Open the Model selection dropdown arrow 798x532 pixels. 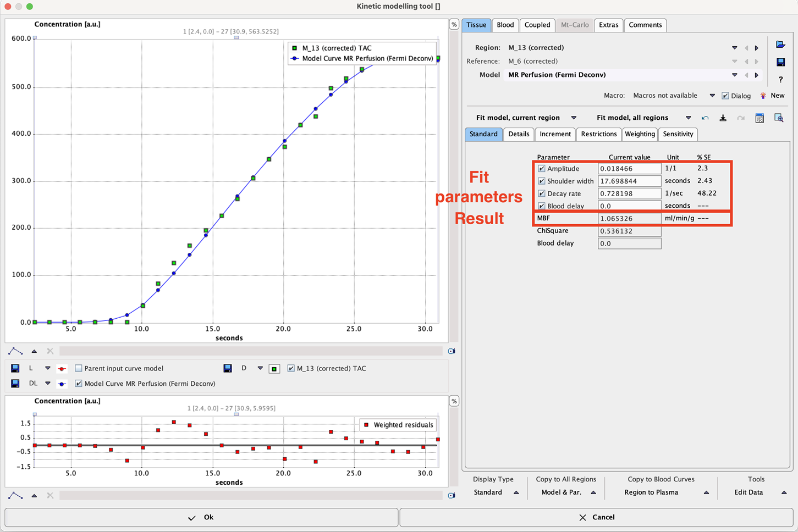(735, 75)
